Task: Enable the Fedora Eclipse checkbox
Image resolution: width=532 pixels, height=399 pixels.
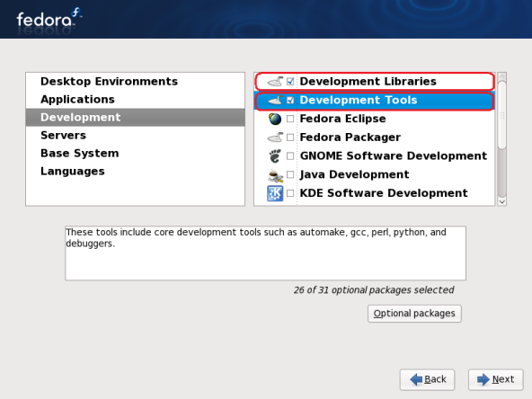Action: coord(290,119)
